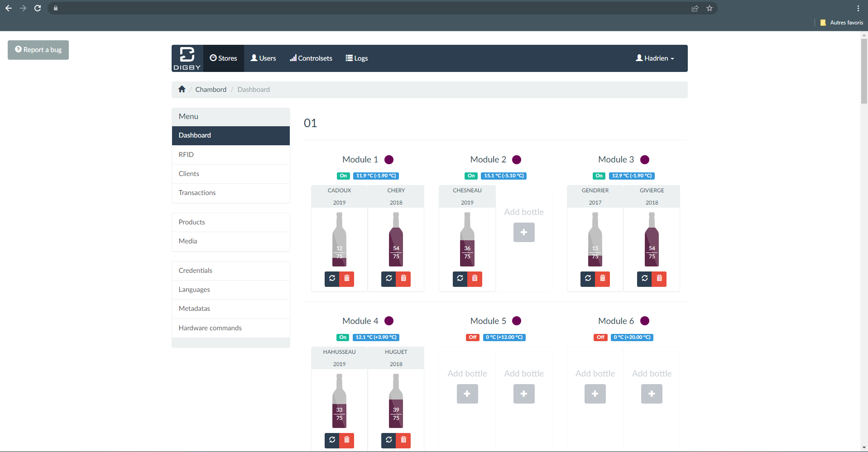Screen dimensions: 868x452
Task: Open the Chrome three-dot menu
Action: click(858, 8)
